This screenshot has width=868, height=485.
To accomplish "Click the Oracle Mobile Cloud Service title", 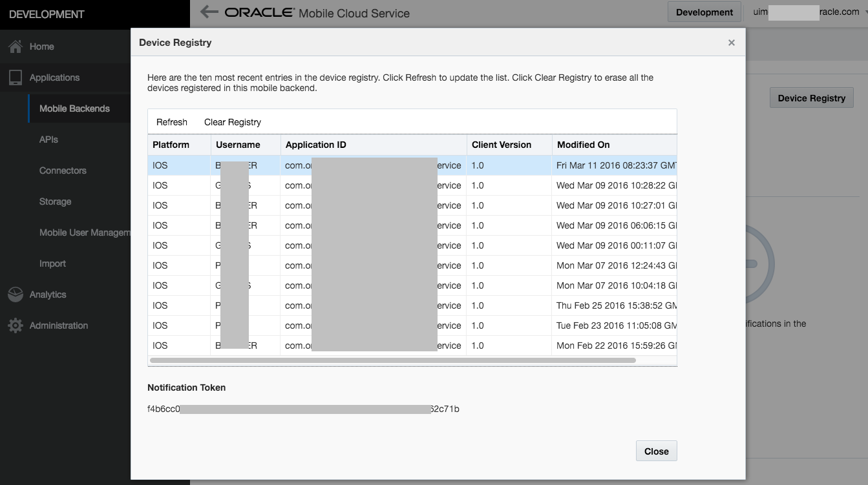I will [317, 13].
